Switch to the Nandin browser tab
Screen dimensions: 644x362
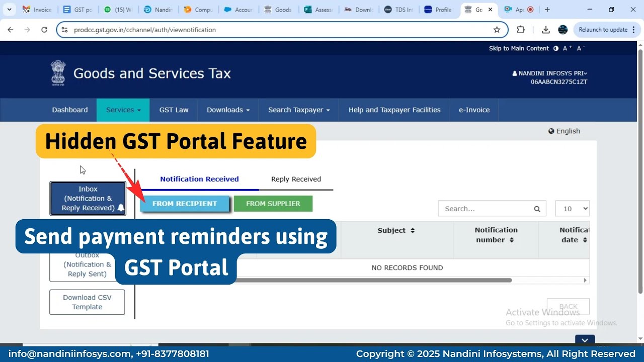pos(157,10)
